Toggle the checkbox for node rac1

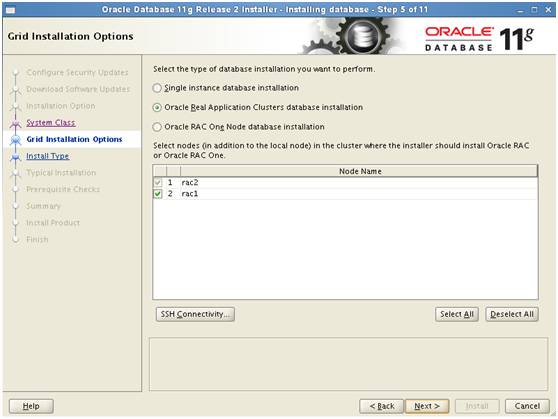(158, 194)
